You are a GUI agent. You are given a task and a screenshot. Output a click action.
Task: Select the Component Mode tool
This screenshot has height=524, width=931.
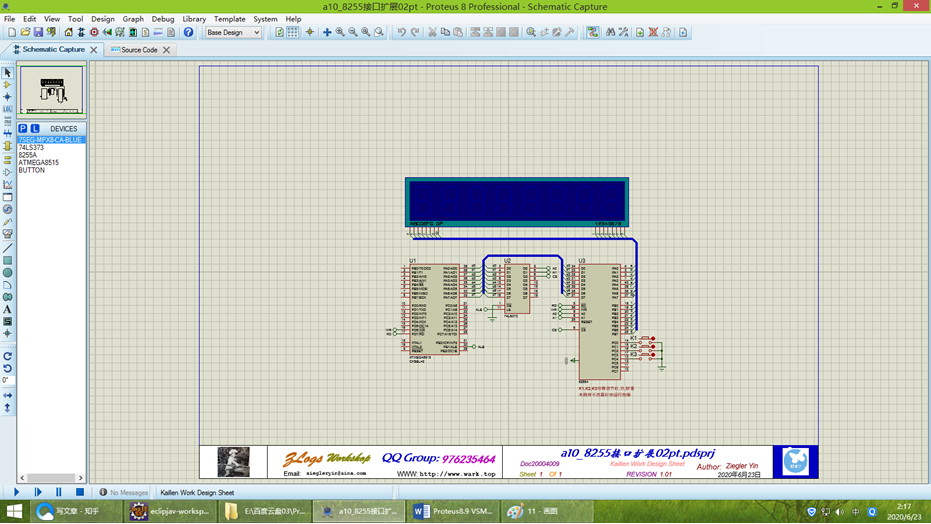pyautogui.click(x=7, y=85)
